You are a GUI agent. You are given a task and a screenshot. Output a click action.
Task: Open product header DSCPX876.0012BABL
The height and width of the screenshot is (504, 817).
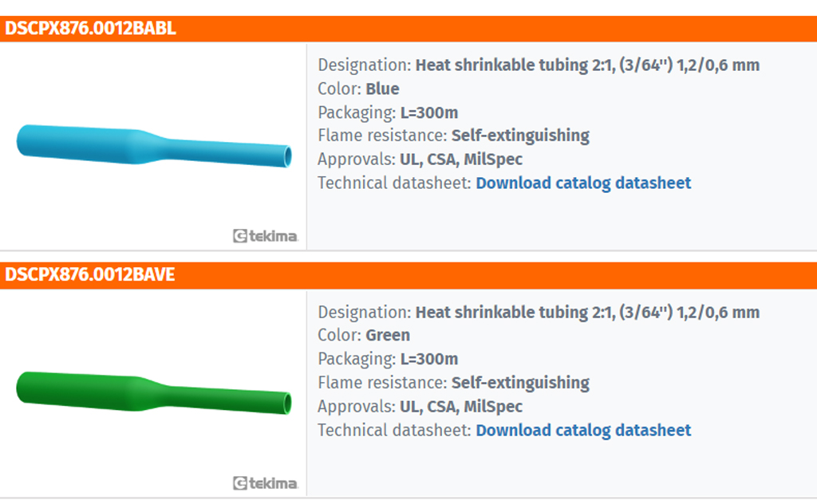click(x=91, y=28)
